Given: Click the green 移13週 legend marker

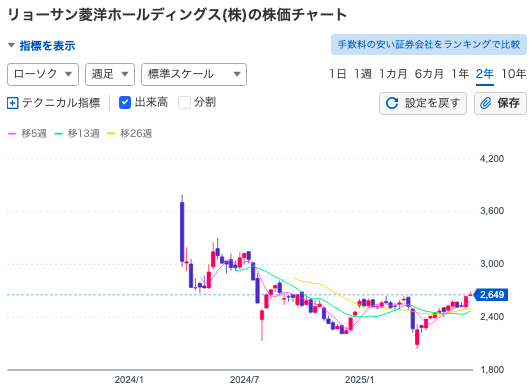Looking at the screenshot, I should [58, 134].
